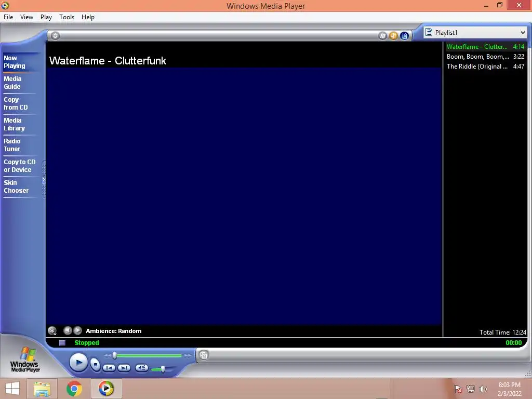Image resolution: width=532 pixels, height=399 pixels.
Task: Open the View menu
Action: (x=26, y=17)
